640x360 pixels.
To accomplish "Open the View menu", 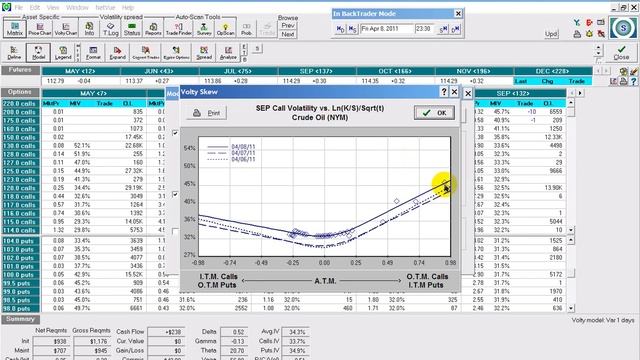I will tap(53, 7).
